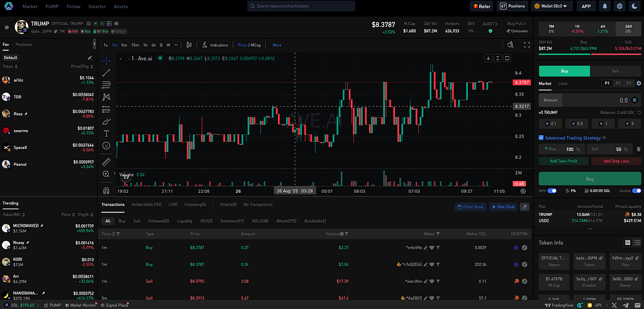
Task: Open Ave.ai home logo
Action: pos(8,6)
